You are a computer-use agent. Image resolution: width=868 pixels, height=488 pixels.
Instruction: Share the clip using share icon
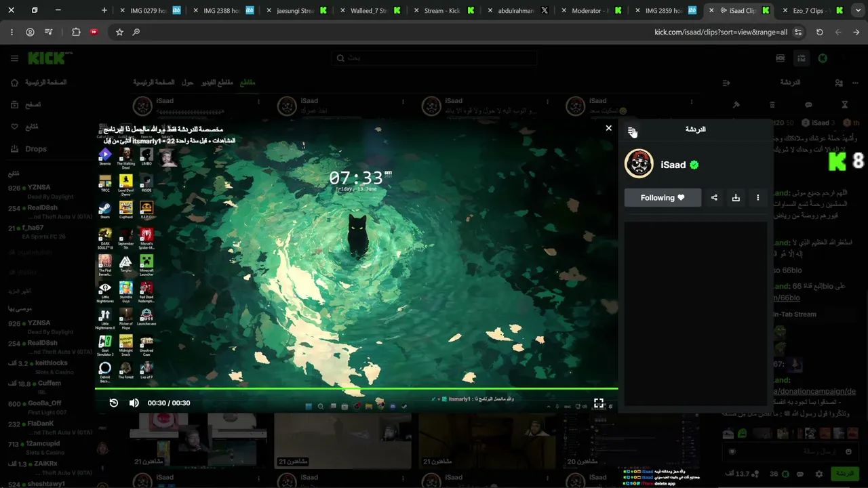(x=714, y=198)
